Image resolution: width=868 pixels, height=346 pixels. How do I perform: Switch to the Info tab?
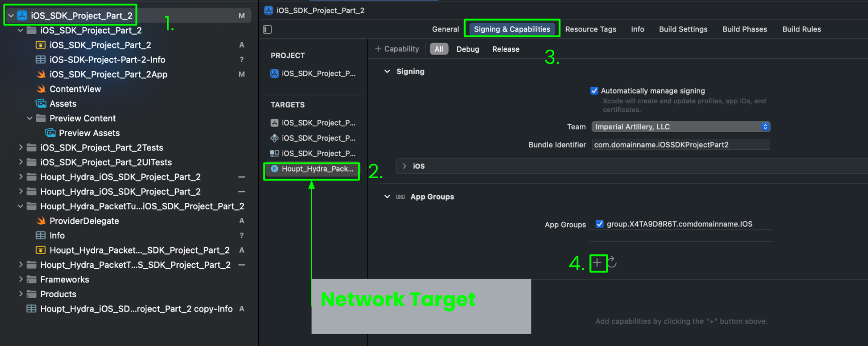pyautogui.click(x=638, y=29)
